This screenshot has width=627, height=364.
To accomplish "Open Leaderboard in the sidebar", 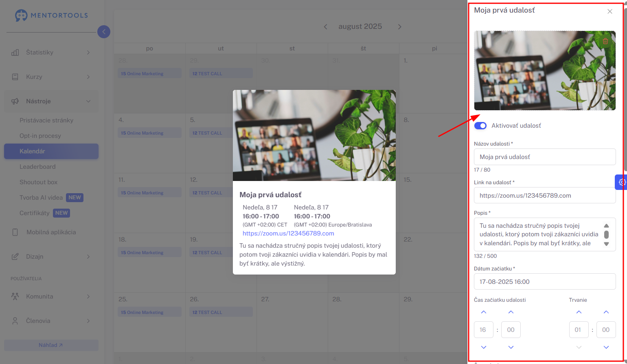I will [x=37, y=167].
